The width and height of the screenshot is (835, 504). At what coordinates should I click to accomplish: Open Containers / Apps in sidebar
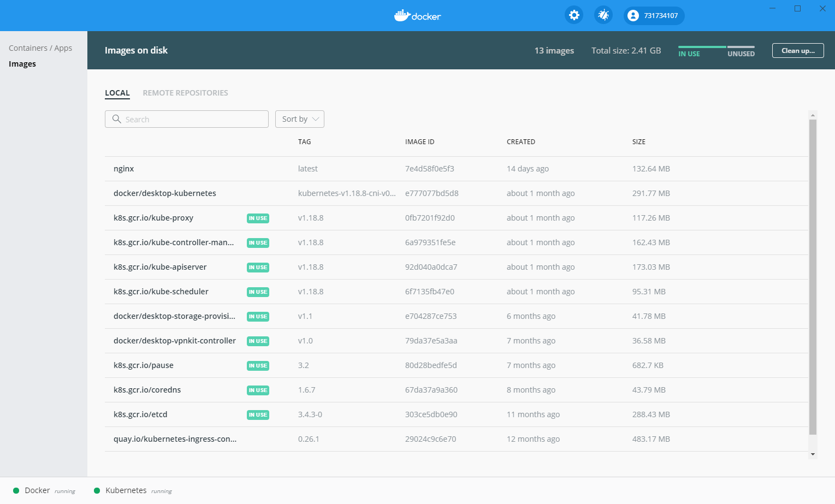point(40,48)
